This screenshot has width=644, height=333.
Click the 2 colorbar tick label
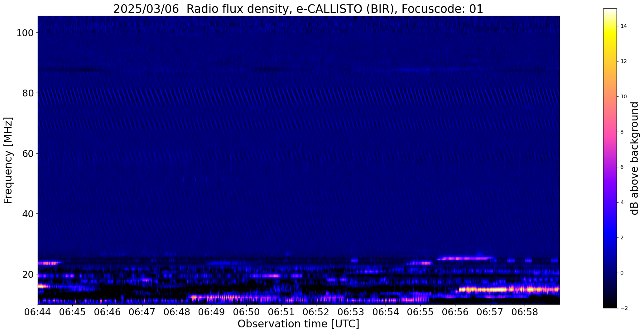point(622,238)
